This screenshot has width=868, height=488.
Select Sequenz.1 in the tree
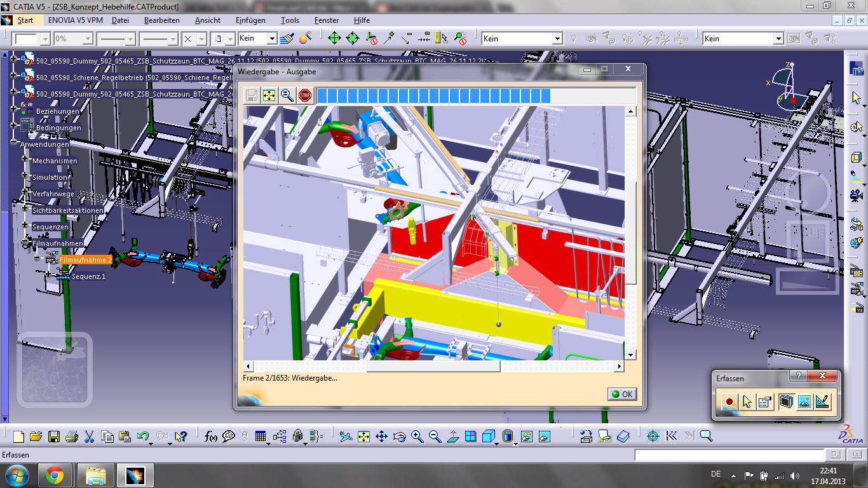click(88, 276)
